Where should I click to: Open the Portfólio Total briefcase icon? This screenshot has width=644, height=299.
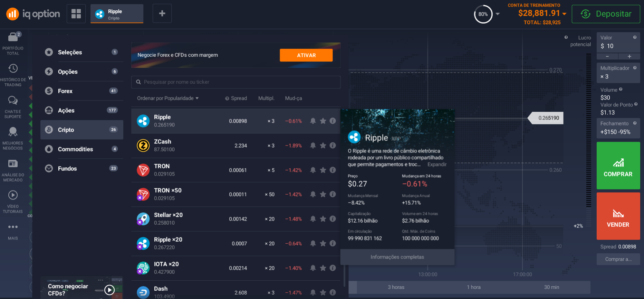click(13, 37)
